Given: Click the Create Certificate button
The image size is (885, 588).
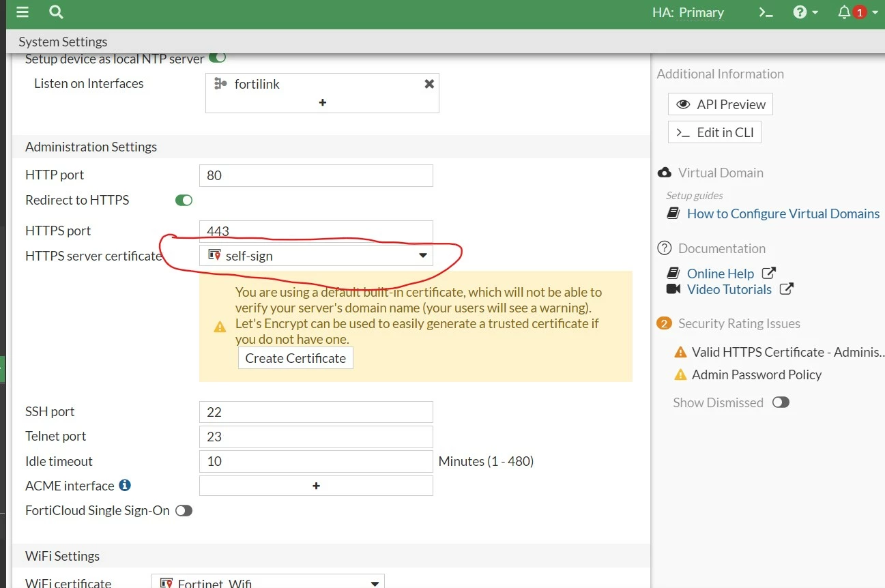Looking at the screenshot, I should click(295, 358).
